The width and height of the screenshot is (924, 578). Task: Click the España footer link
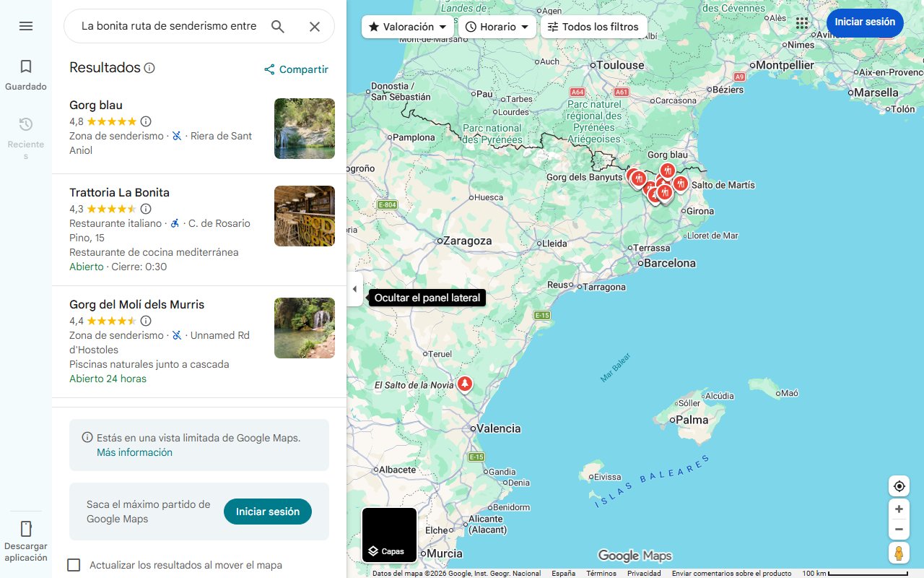564,573
